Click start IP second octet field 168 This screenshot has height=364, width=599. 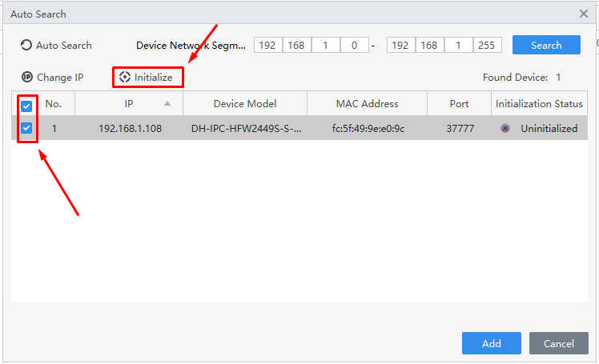pos(296,45)
